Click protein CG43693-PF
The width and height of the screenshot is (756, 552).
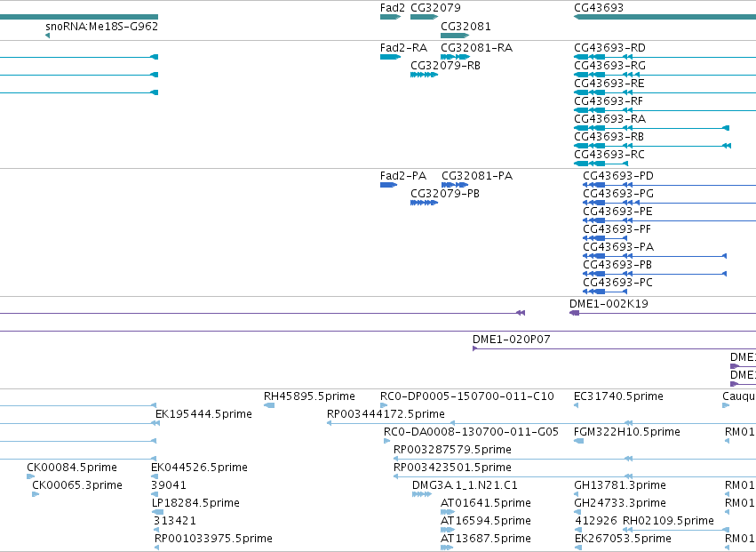[617, 229]
